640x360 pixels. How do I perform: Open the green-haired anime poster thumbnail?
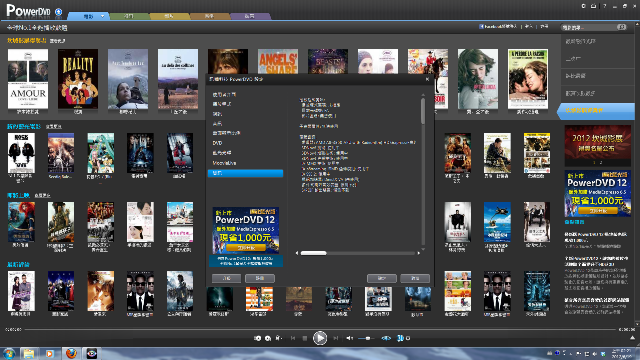[x=101, y=153]
